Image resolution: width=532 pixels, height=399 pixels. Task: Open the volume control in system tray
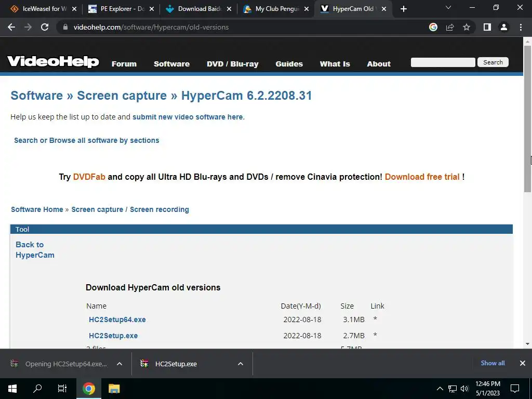(464, 389)
